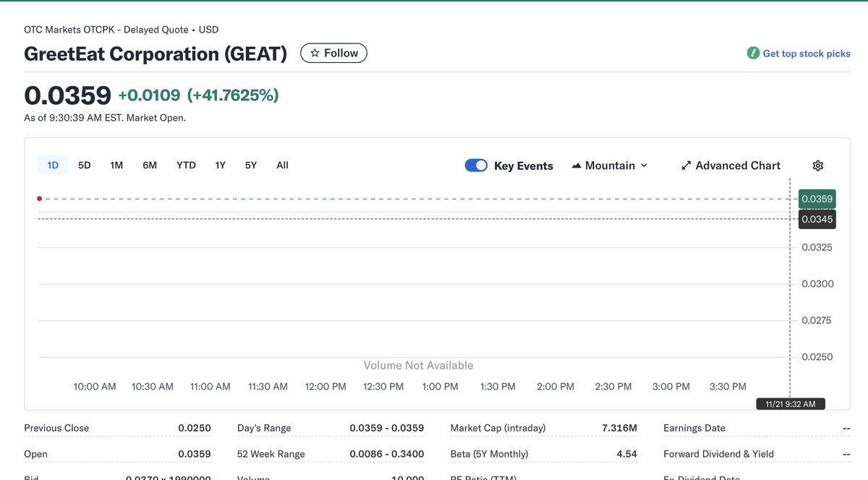The image size is (868, 480).
Task: Click the beta value 4.54
Action: (x=626, y=454)
